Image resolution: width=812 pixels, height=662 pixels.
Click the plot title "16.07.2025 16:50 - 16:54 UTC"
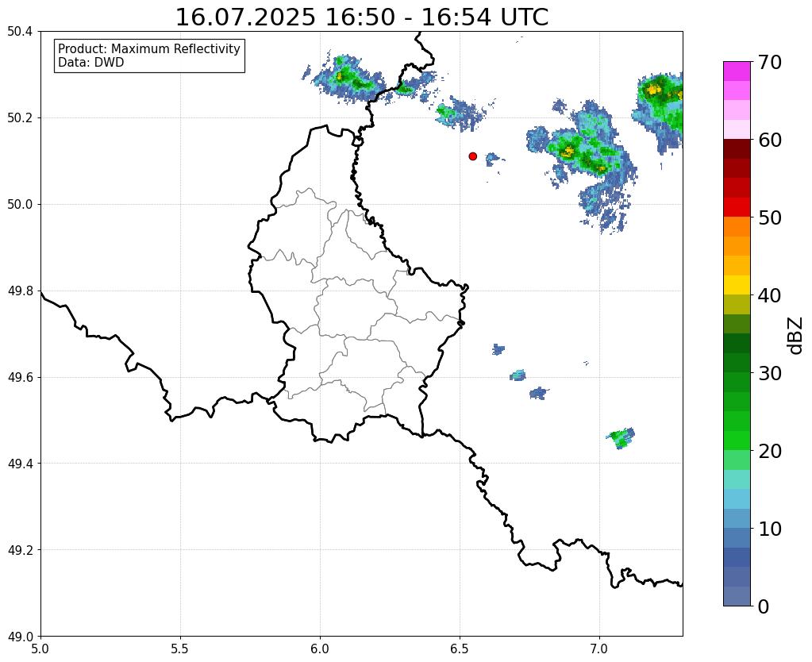361,17
